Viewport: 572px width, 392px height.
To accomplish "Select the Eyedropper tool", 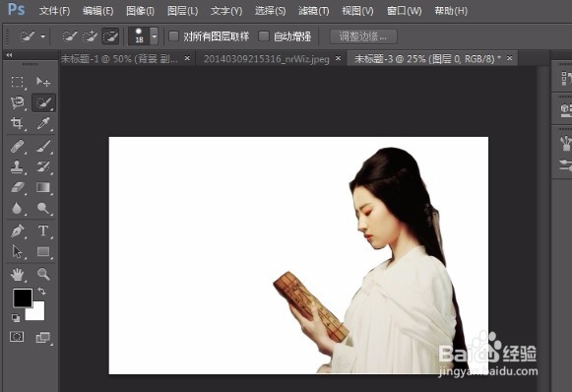I will [43, 123].
